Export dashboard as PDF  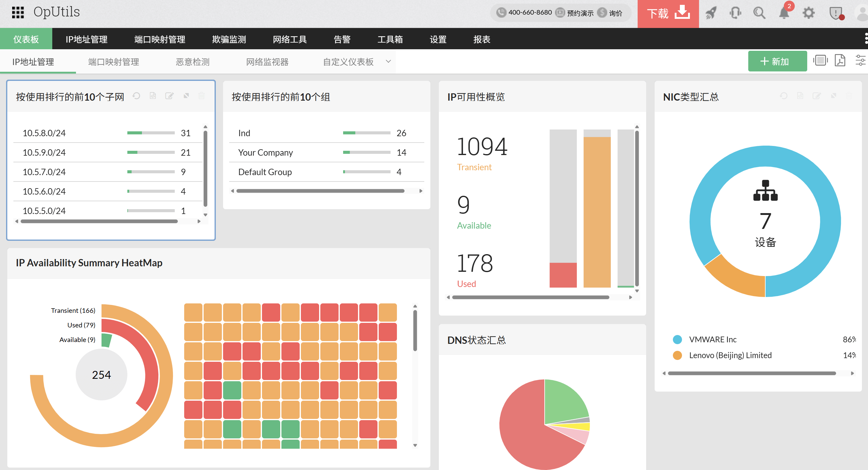tap(840, 61)
